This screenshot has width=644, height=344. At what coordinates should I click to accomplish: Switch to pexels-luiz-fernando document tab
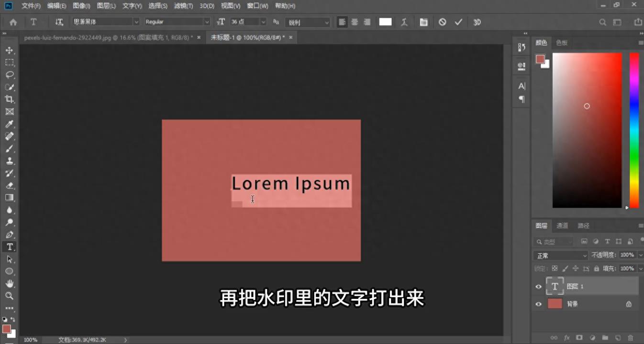coord(109,37)
